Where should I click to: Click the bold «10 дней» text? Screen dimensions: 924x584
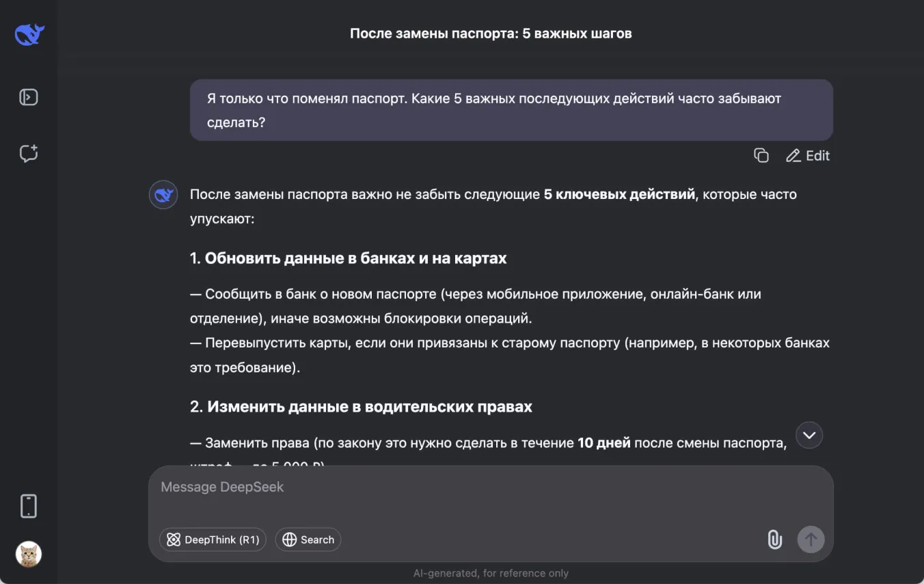point(603,443)
